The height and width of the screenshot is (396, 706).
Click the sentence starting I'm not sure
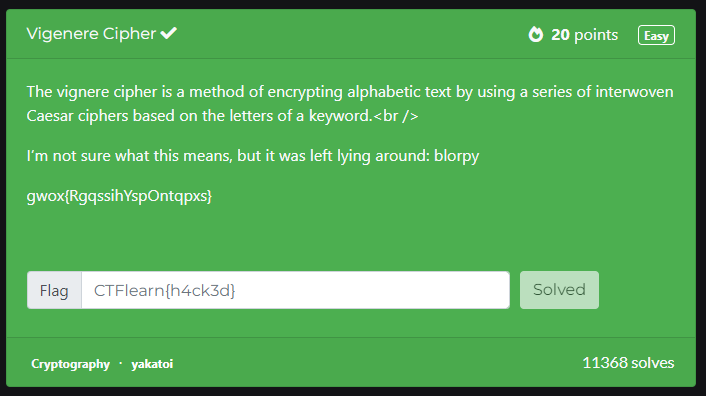pos(253,156)
